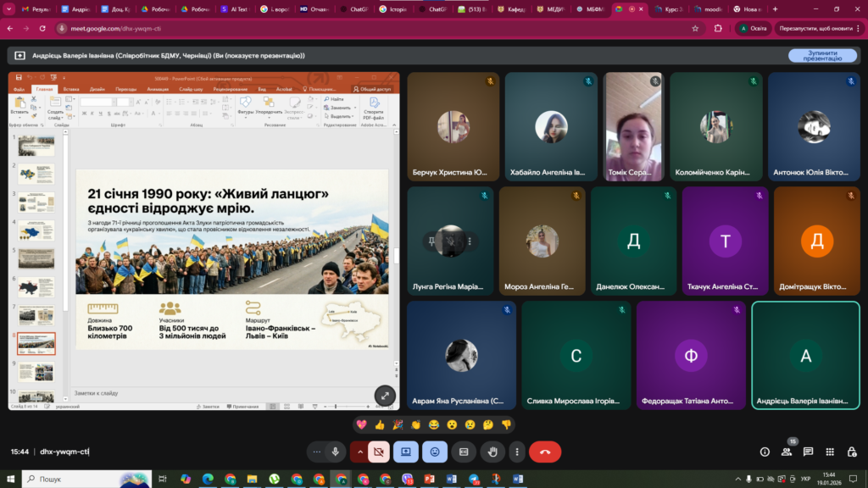Expand the shared presentation to fullscreen
Screen dimensions: 868x488
pyautogui.click(x=385, y=395)
